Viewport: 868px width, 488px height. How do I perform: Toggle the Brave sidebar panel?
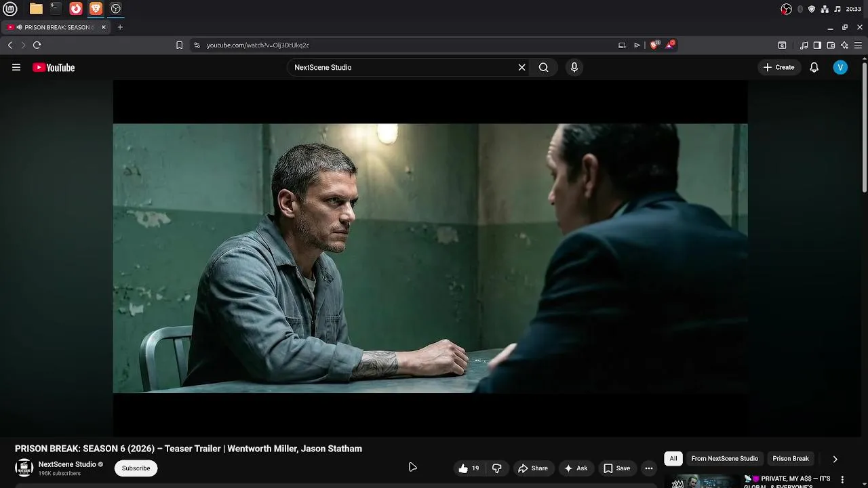(817, 45)
